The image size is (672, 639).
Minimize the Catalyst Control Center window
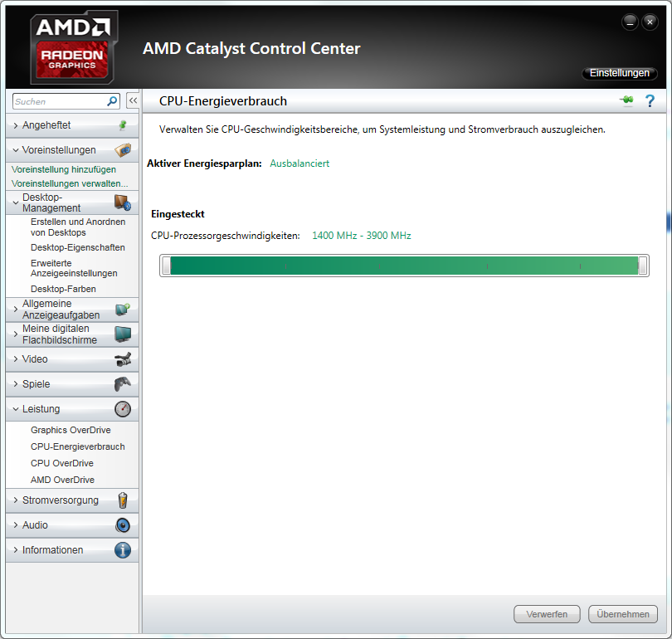click(630, 22)
